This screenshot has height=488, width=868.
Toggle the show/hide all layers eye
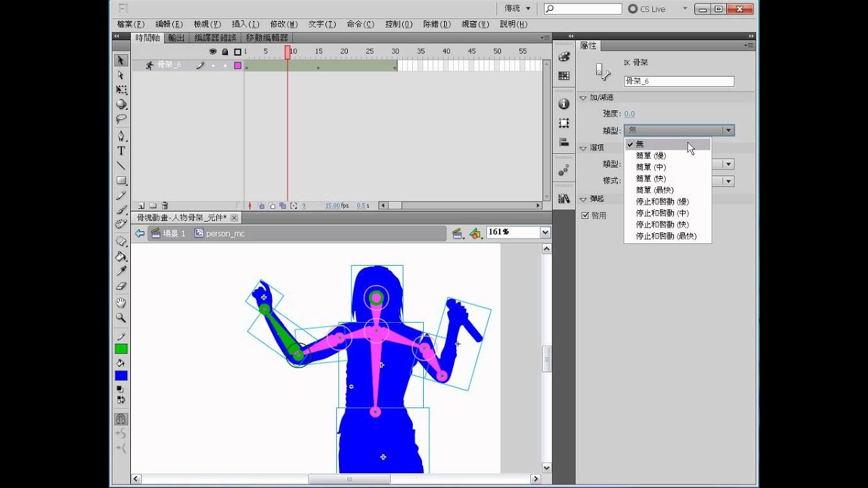coord(212,52)
